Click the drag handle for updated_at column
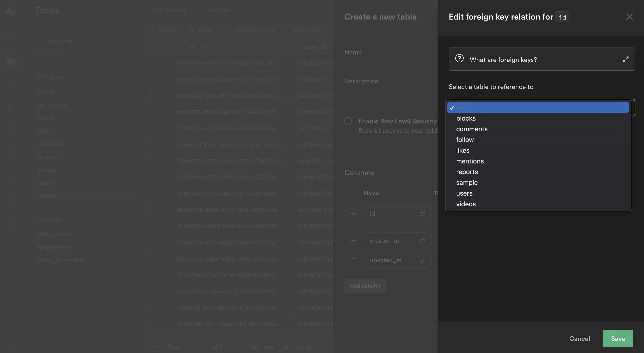The image size is (644, 353). [353, 260]
